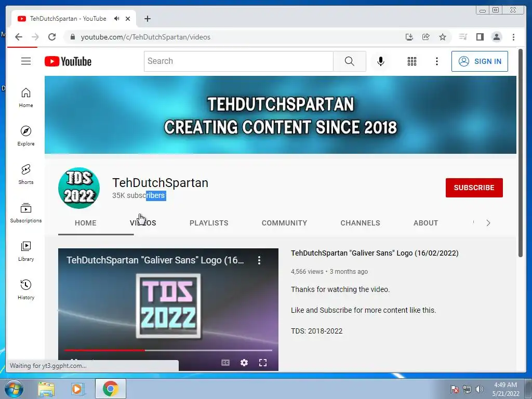Open Chrome profile avatar
This screenshot has width=532, height=399.
pos(497,37)
